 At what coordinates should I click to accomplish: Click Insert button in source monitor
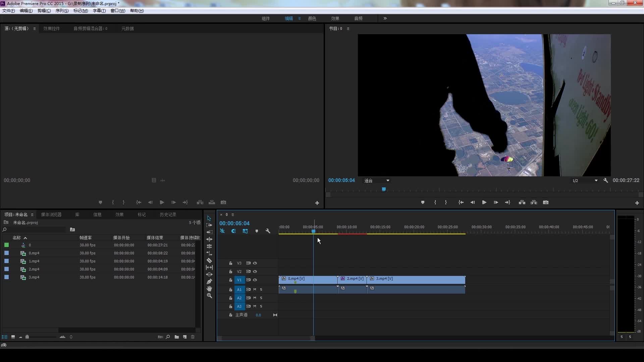pos(200,202)
